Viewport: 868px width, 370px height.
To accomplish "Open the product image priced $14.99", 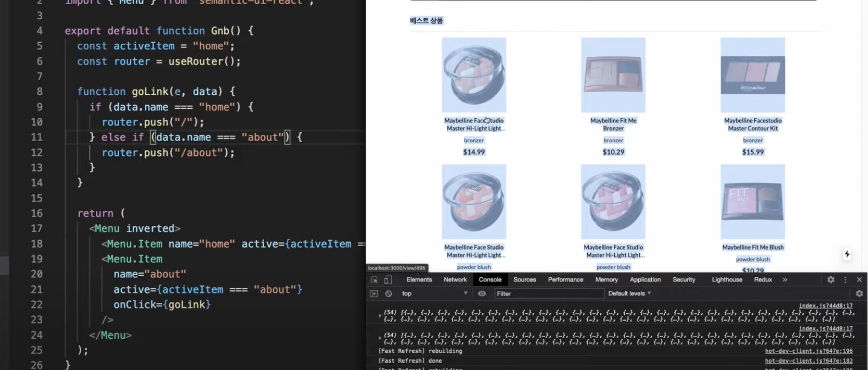I will click(x=474, y=75).
